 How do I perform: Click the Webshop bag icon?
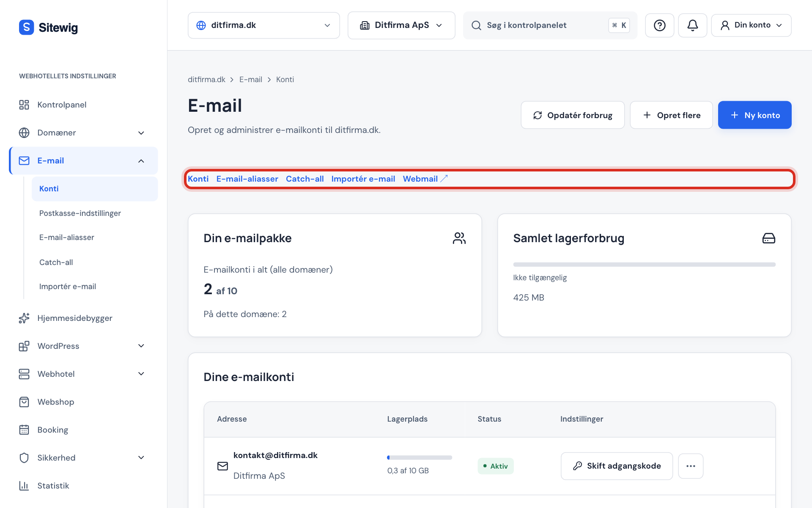click(x=24, y=402)
